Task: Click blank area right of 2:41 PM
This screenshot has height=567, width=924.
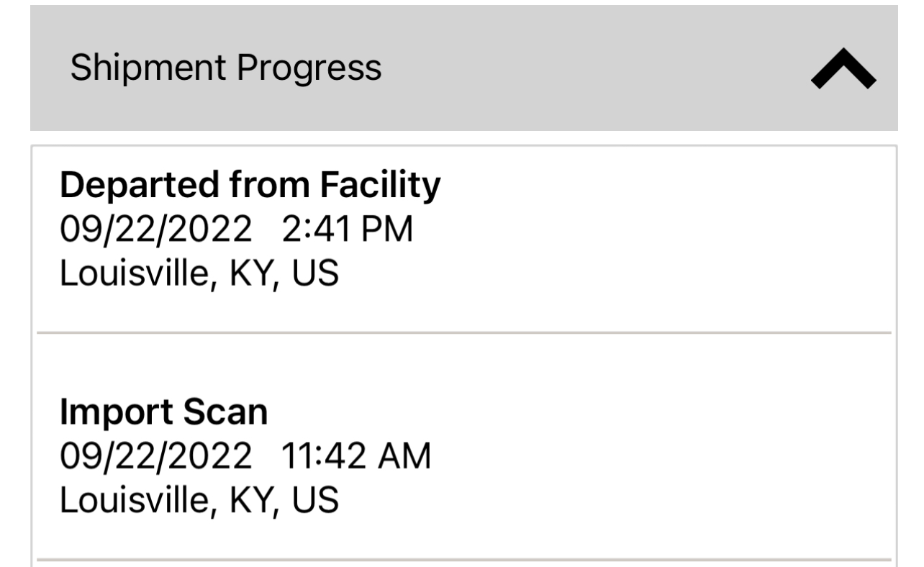Action: click(648, 230)
